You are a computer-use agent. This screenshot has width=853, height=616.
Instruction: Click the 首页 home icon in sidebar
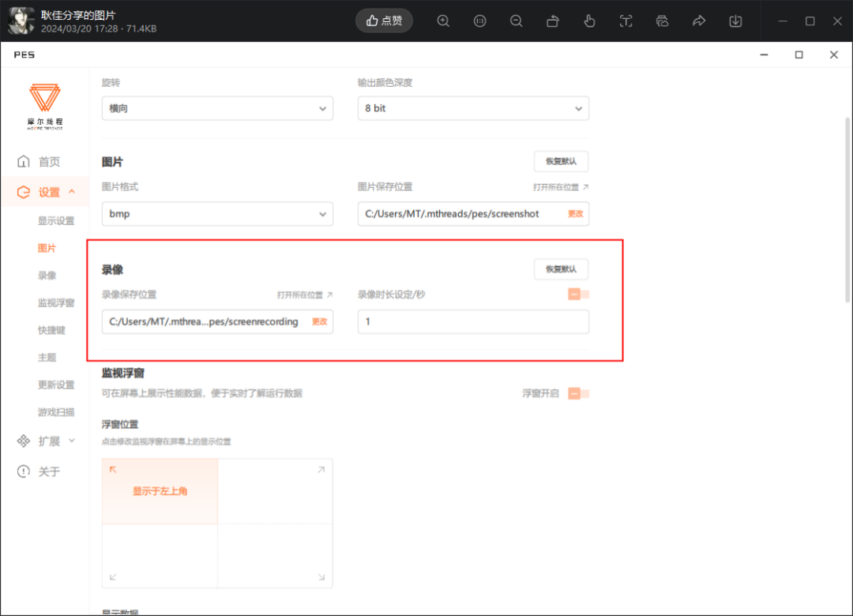24,162
